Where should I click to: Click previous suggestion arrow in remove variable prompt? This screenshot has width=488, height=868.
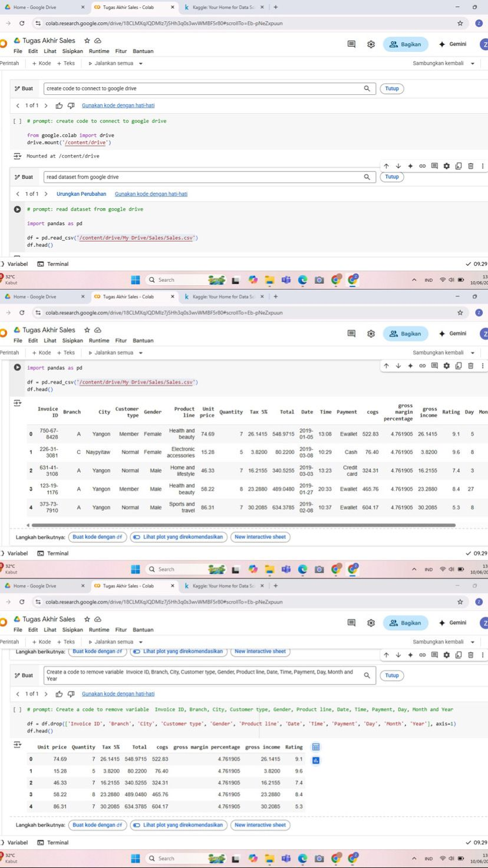click(x=18, y=694)
